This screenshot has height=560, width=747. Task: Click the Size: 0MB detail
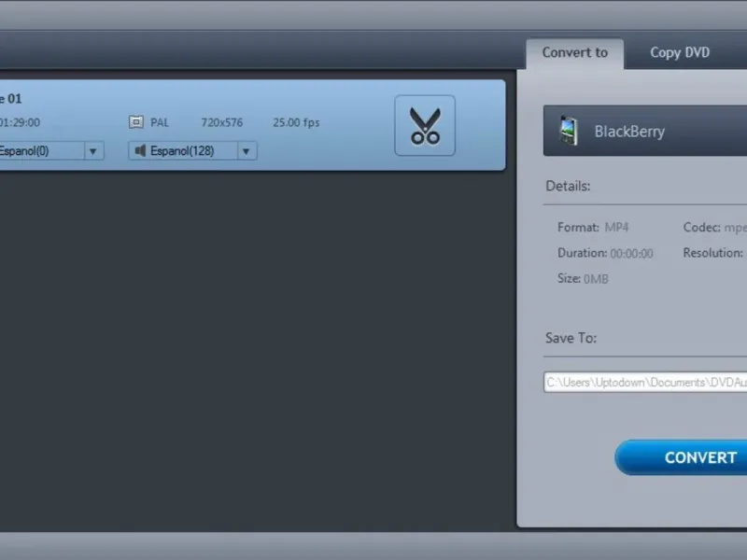click(583, 278)
